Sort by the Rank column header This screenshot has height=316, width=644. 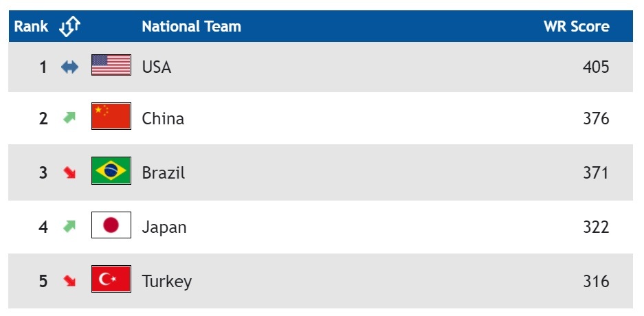(x=32, y=27)
